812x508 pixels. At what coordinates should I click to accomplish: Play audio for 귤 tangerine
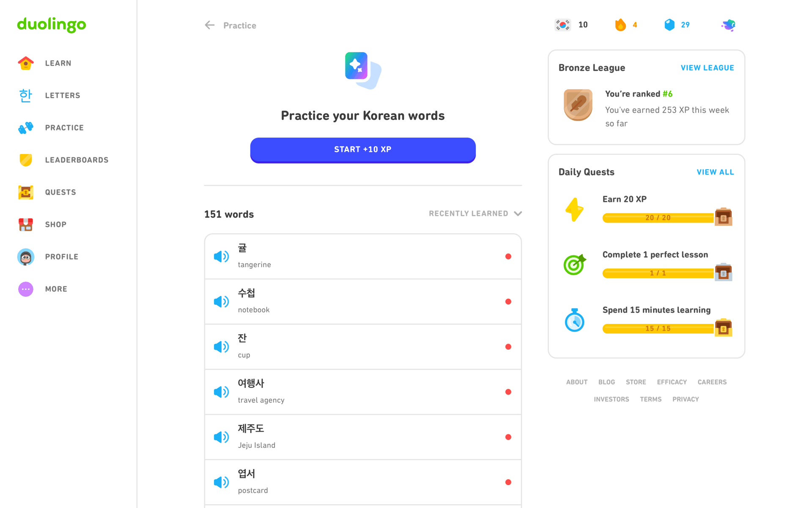coord(221,257)
